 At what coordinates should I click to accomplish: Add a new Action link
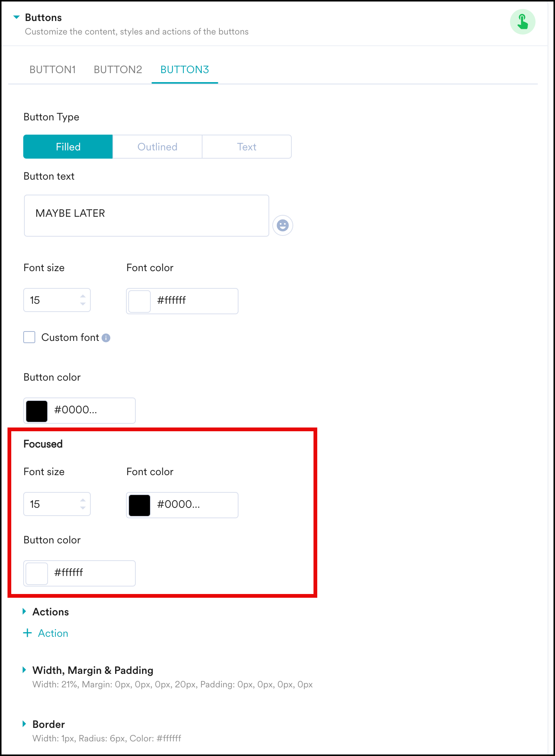tap(53, 633)
